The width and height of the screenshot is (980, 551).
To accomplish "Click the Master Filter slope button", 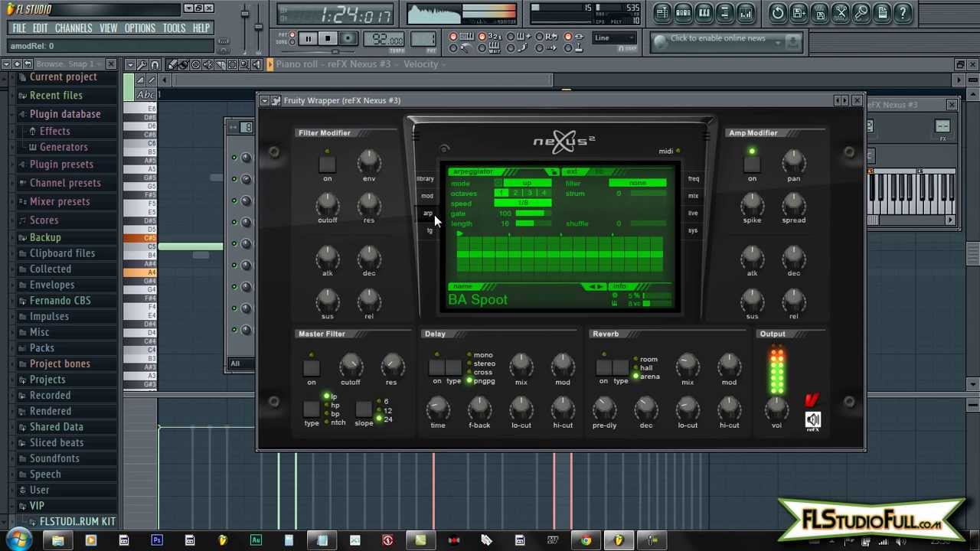I will coord(364,410).
